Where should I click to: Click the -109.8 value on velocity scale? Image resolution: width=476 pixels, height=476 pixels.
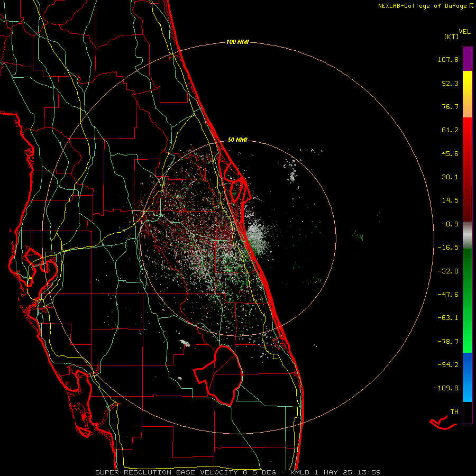pyautogui.click(x=446, y=388)
